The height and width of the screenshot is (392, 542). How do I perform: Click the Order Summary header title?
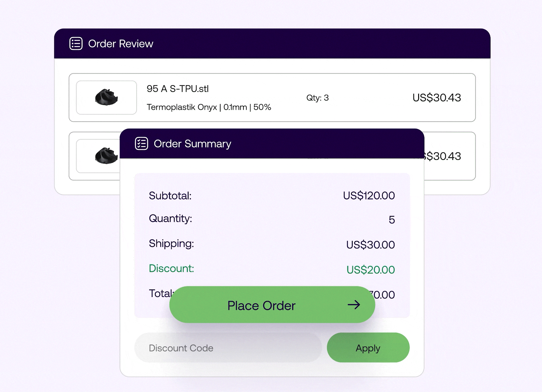192,144
